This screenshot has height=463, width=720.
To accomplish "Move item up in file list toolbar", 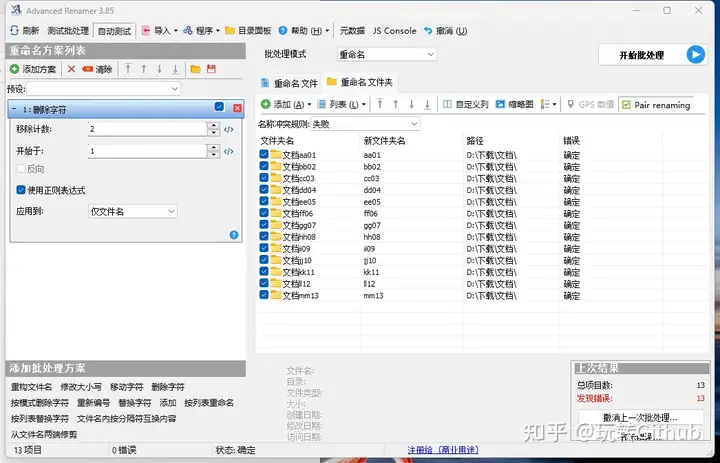I will tap(395, 104).
